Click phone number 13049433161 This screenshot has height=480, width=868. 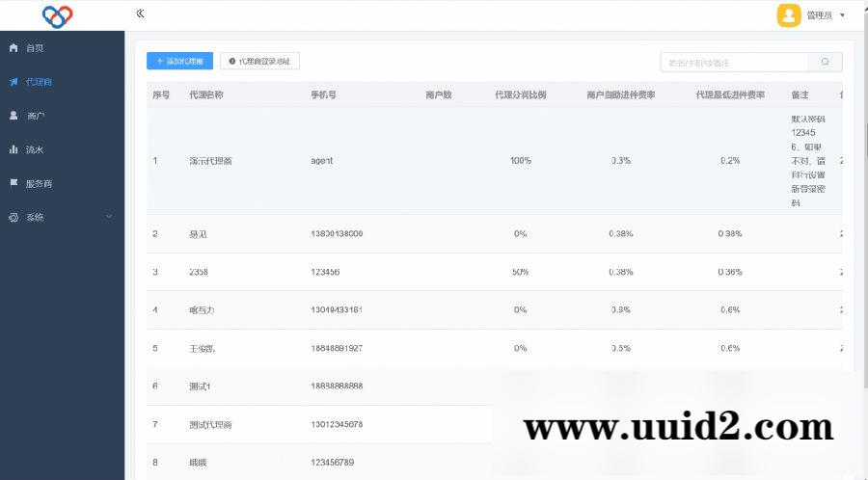(337, 309)
